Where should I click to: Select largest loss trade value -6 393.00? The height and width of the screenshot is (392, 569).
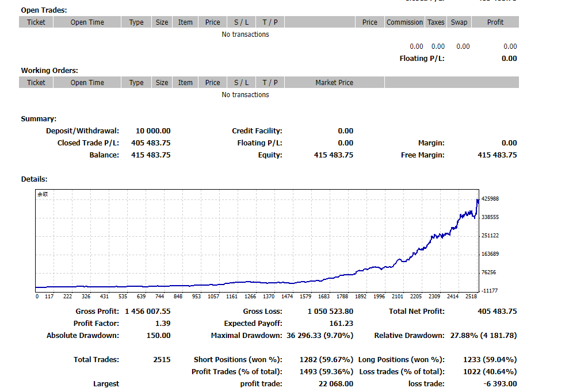[500, 383]
